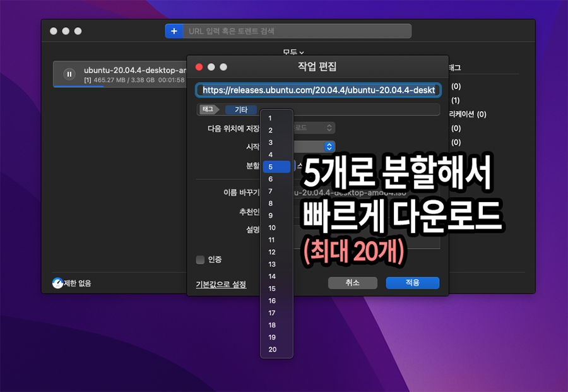Click the 465.27 MB / 3.38 GB status text
The image size is (568, 392).
[124, 80]
